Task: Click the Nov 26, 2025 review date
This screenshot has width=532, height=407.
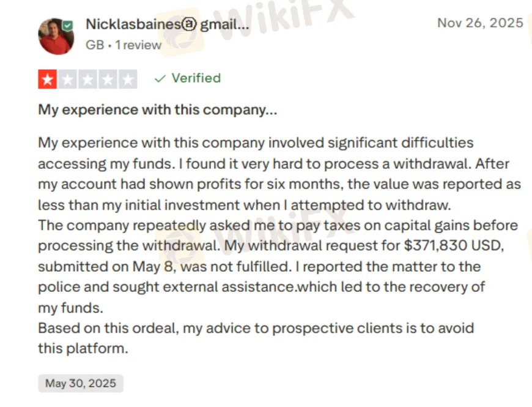Action: coord(480,23)
